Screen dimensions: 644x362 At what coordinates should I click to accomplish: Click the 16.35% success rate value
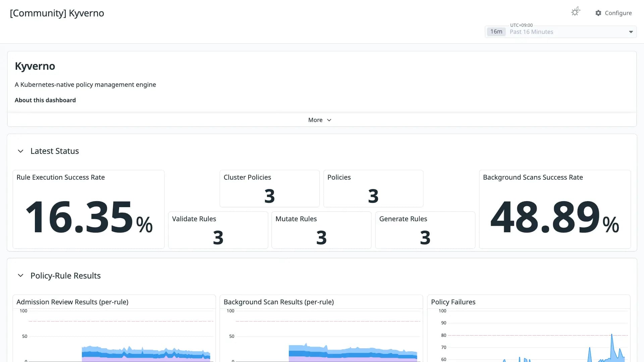click(89, 217)
